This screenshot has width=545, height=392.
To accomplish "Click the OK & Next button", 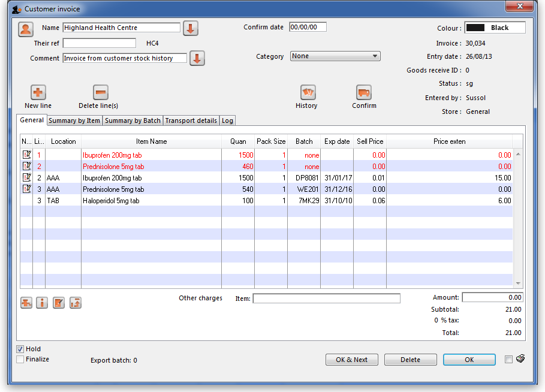I will [x=352, y=360].
